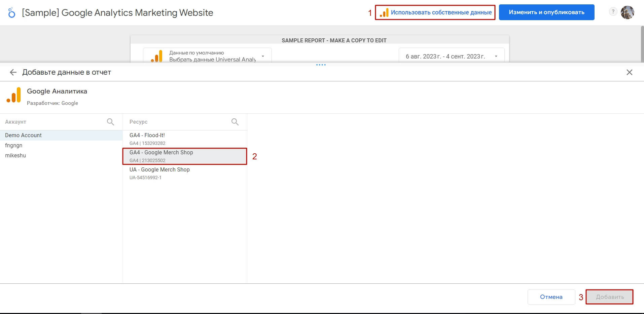Open the help question mark icon
Viewport: 644px width, 314px height.
613,12
